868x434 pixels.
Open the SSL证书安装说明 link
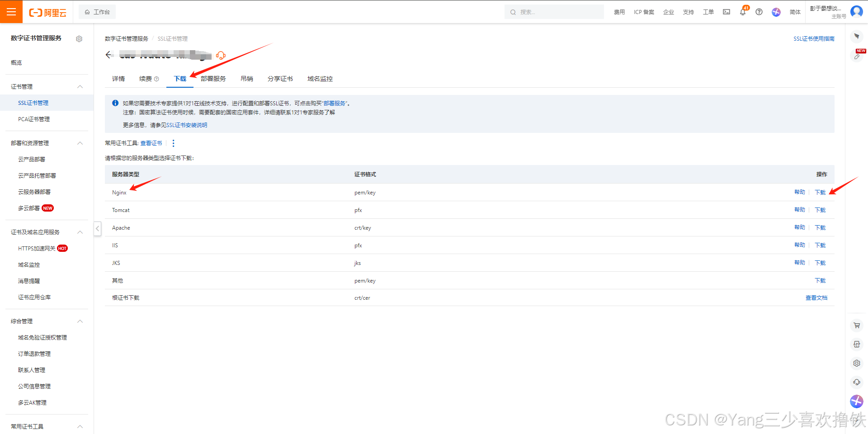point(187,125)
